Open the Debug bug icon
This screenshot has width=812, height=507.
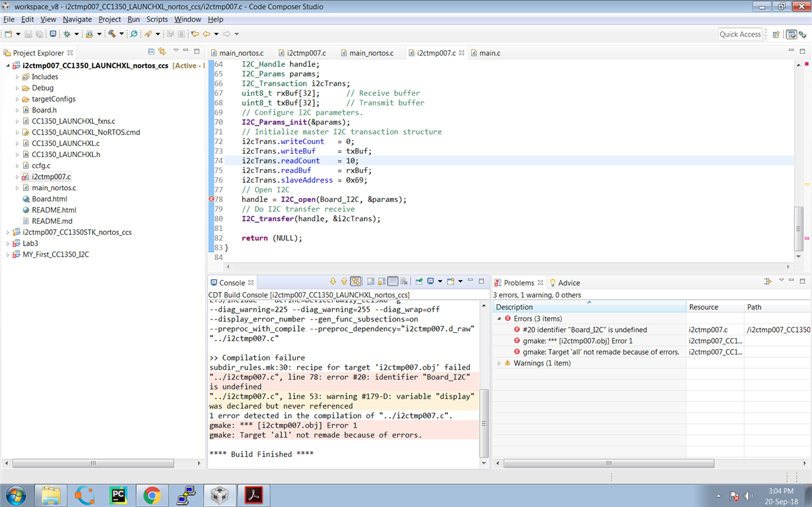pyautogui.click(x=67, y=34)
